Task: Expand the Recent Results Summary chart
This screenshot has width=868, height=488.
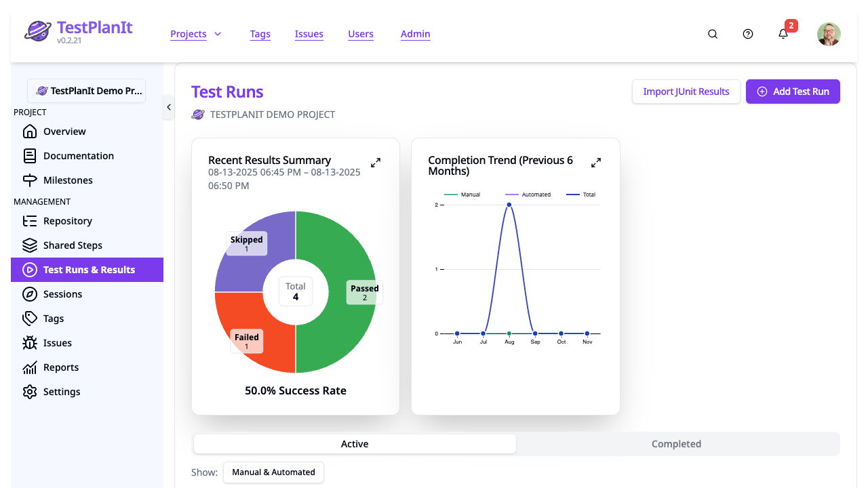Action: (x=375, y=162)
